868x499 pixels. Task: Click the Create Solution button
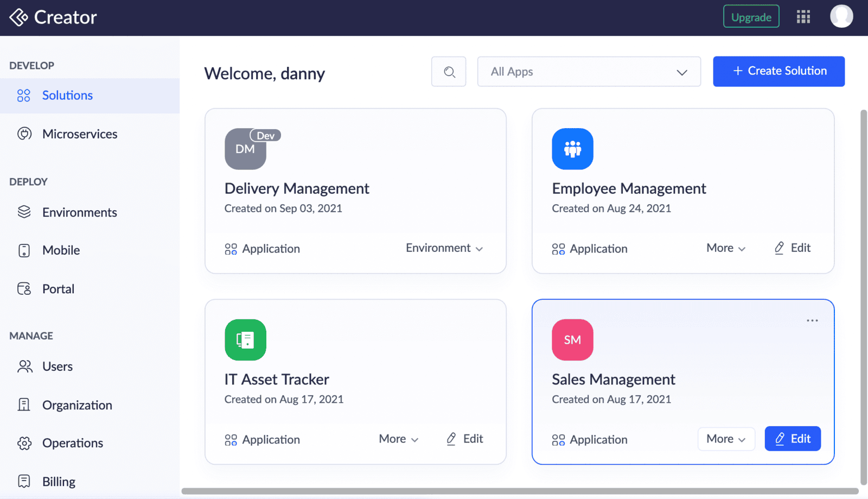[x=778, y=71]
